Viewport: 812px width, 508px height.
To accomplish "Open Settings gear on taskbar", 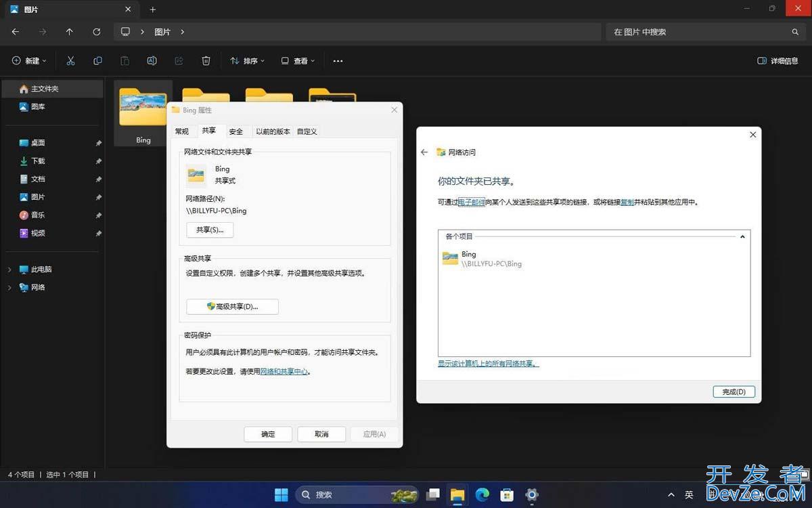I will (532, 494).
